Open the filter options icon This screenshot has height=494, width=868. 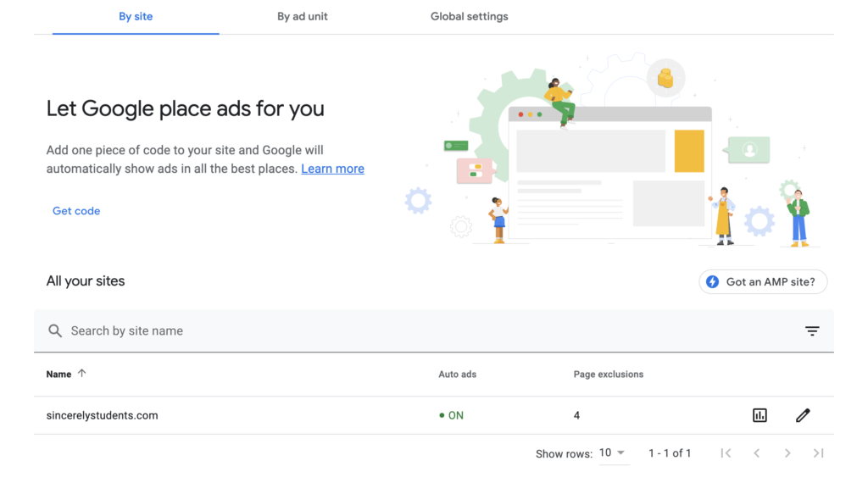pyautogui.click(x=812, y=330)
